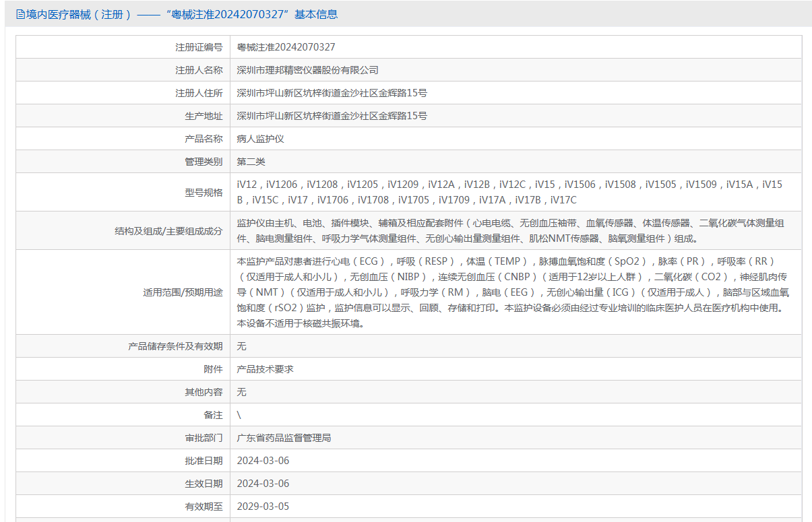This screenshot has width=812, height=522.
Task: Click the 2024-03-06 value in 批准日期 row
Action: point(263,461)
